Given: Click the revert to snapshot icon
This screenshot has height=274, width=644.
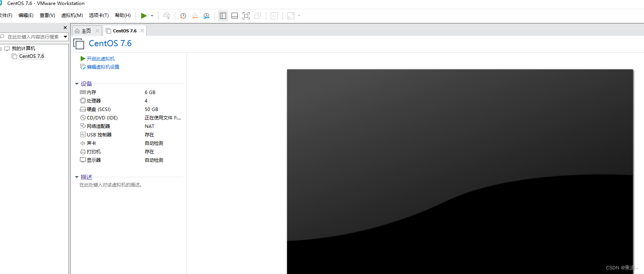Looking at the screenshot, I should (x=195, y=16).
